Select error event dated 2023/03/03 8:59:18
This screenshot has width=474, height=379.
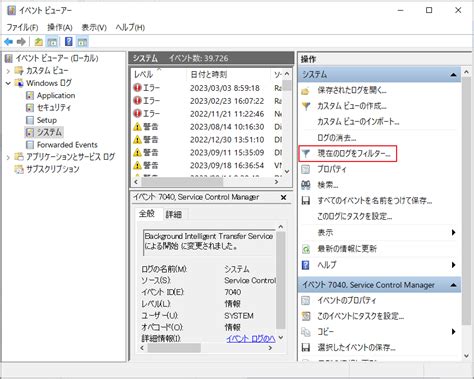(207, 88)
